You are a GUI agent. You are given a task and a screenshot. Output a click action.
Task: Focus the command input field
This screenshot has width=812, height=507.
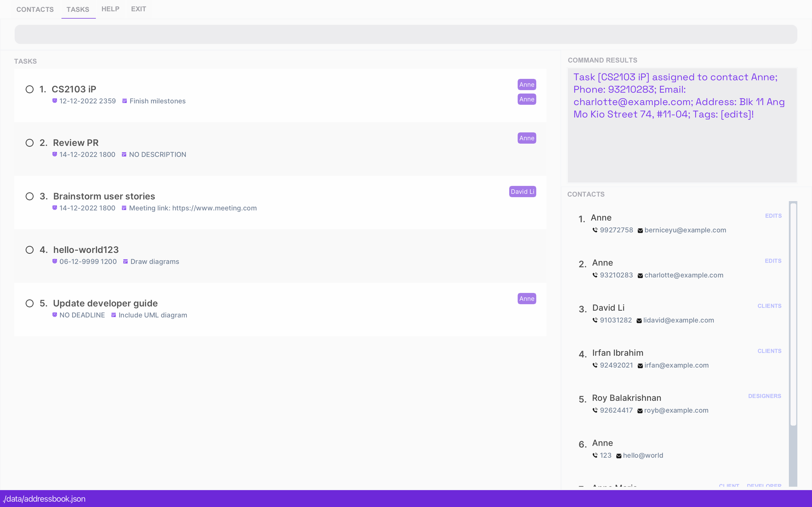pyautogui.click(x=406, y=34)
